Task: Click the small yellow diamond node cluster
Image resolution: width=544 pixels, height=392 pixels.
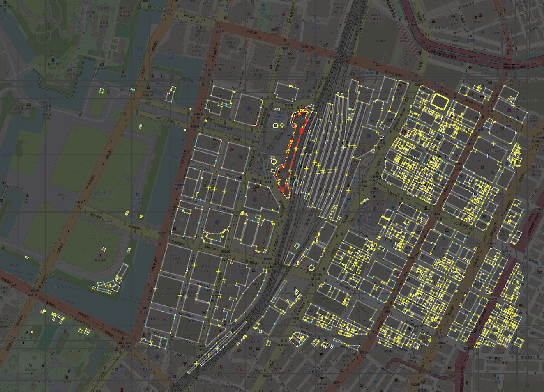Action: pyautogui.click(x=282, y=125)
